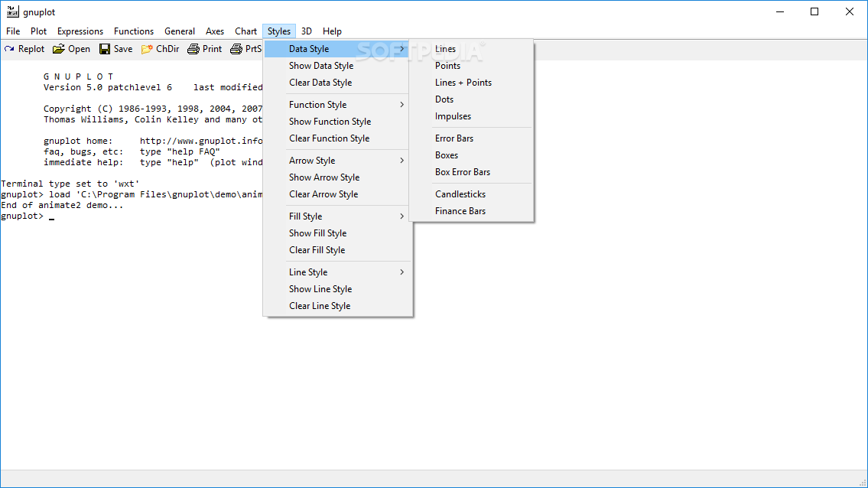Image resolution: width=868 pixels, height=488 pixels.
Task: Select Candlesticks data style
Action: (x=472, y=194)
